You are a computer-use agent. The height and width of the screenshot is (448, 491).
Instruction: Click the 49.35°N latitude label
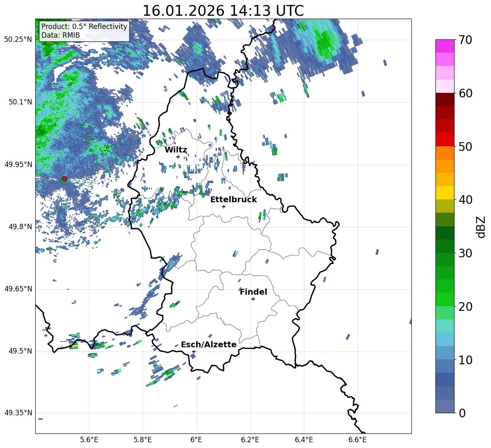19,413
